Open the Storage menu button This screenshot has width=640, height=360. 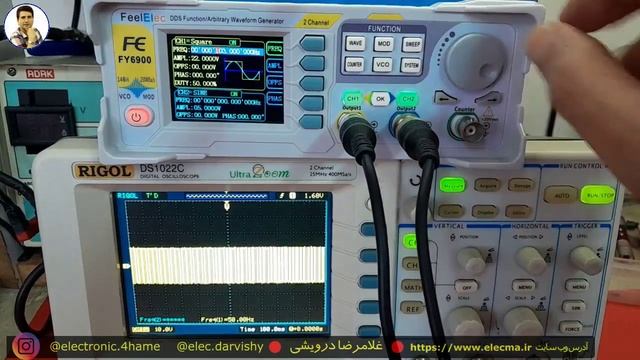click(521, 186)
